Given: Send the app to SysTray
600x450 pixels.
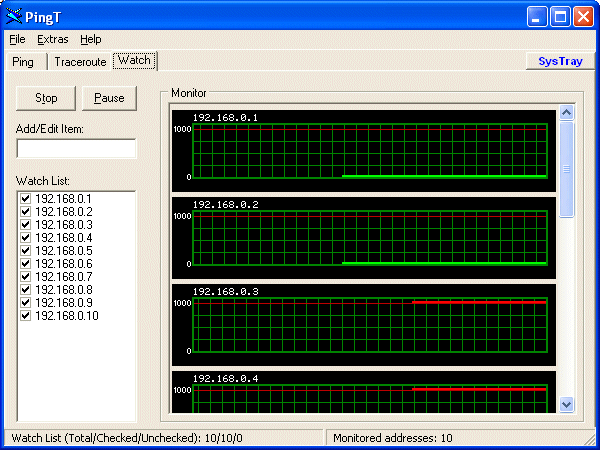Looking at the screenshot, I should coord(560,61).
